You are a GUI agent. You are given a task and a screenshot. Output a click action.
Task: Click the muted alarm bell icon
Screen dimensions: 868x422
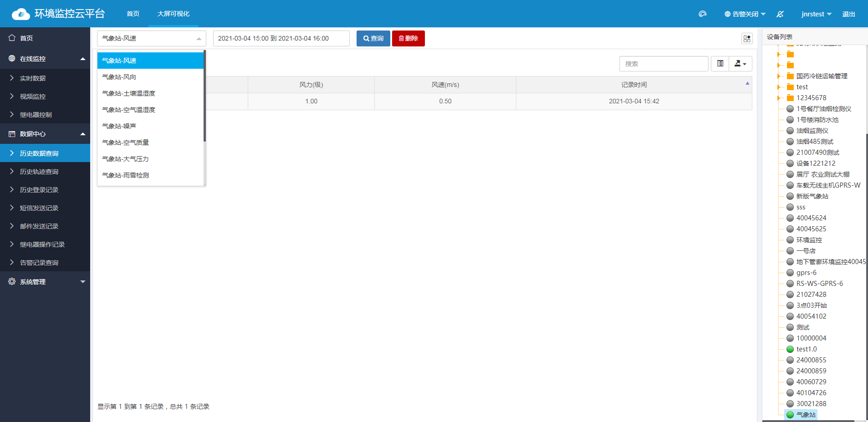[780, 14]
